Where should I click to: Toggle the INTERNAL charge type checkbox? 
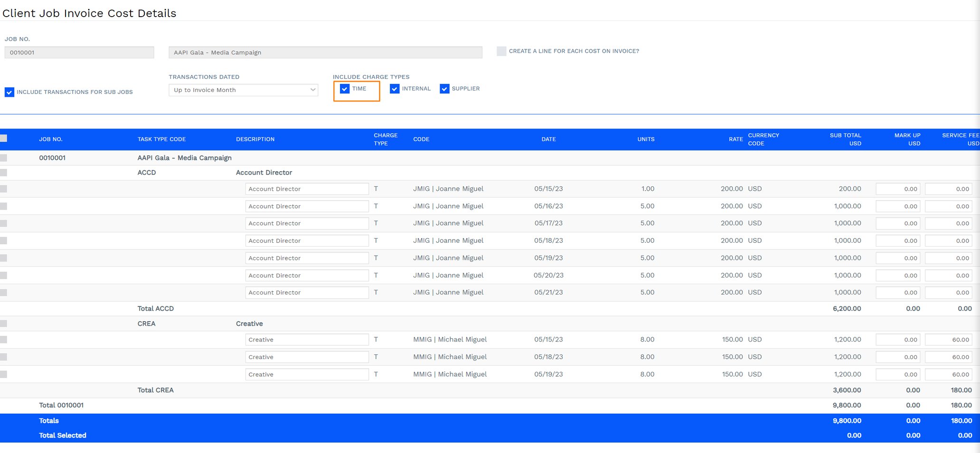[x=395, y=89]
